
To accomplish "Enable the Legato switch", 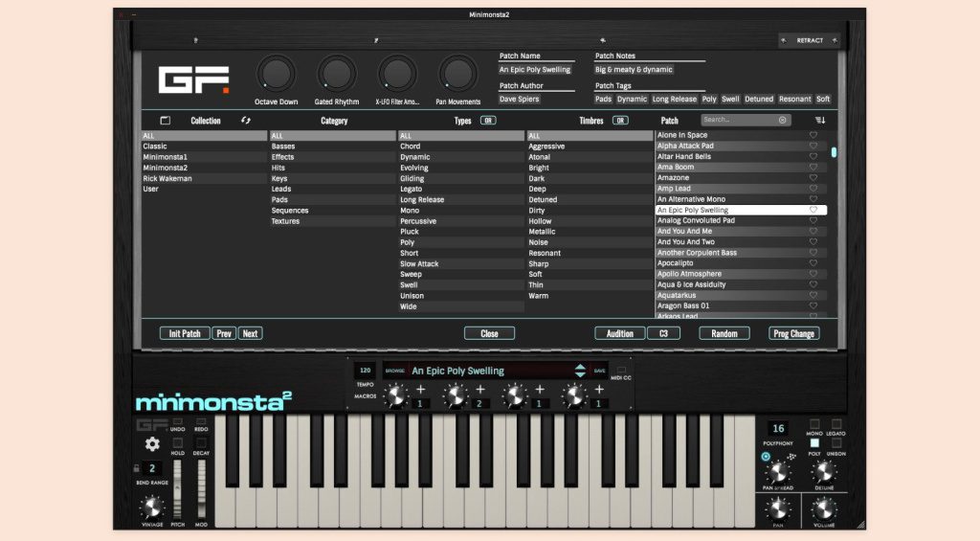I will pos(835,424).
